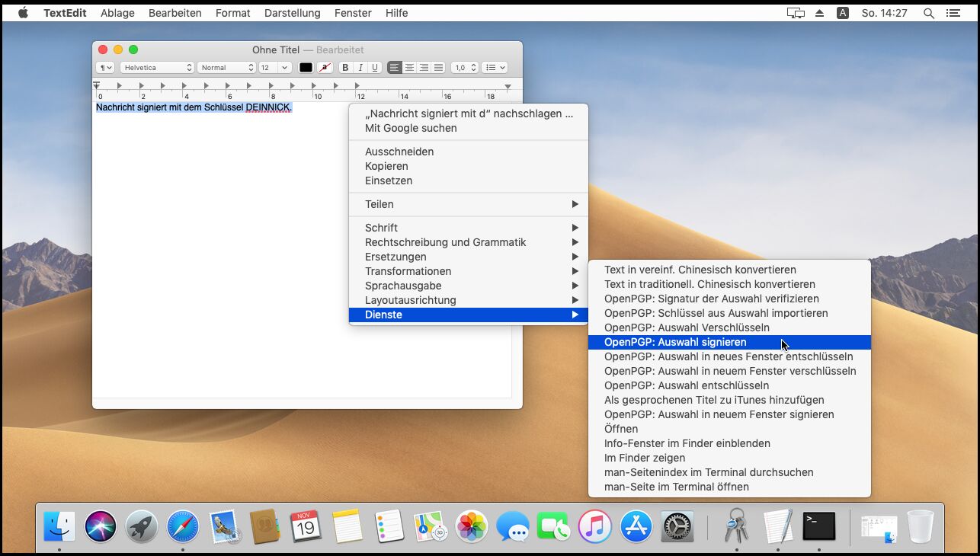980x556 pixels.
Task: Open the Format menu in menu bar
Action: point(232,13)
